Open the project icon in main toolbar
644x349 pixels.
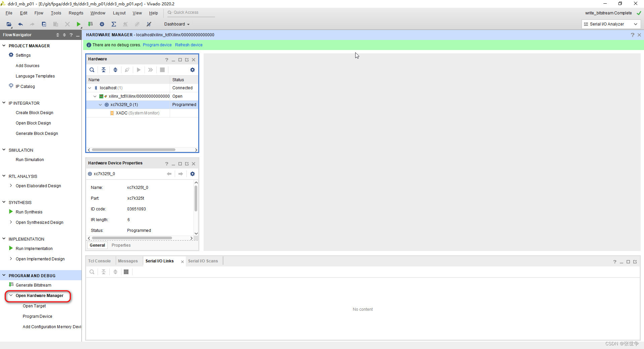coord(9,24)
